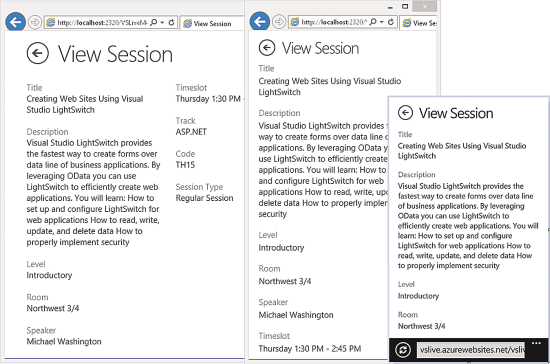
Task: Tap the refresh icon in phone browser bar
Action: click(403, 350)
